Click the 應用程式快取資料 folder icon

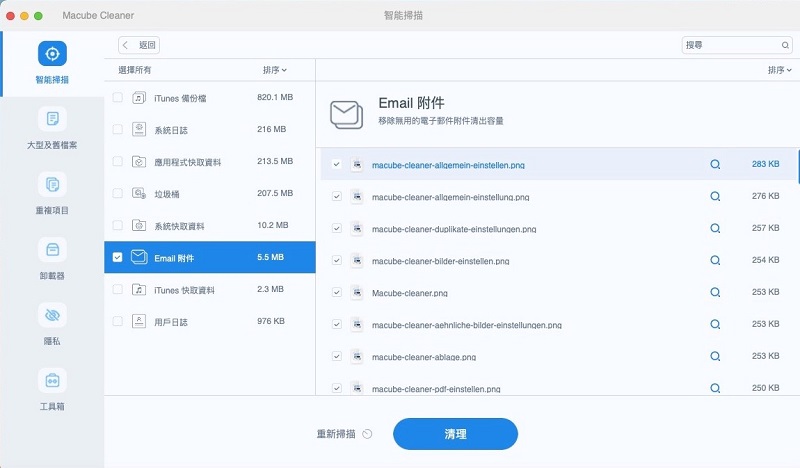coord(139,161)
